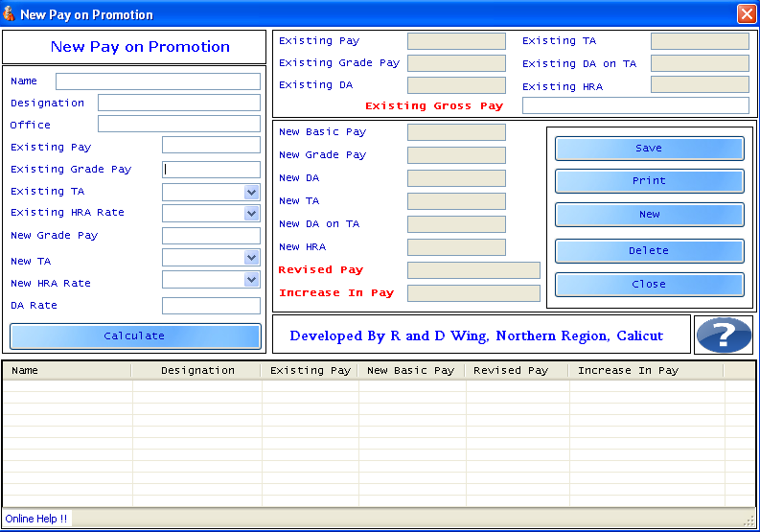This screenshot has height=532, width=760.
Task: Click the Calculate button
Action: click(x=135, y=336)
